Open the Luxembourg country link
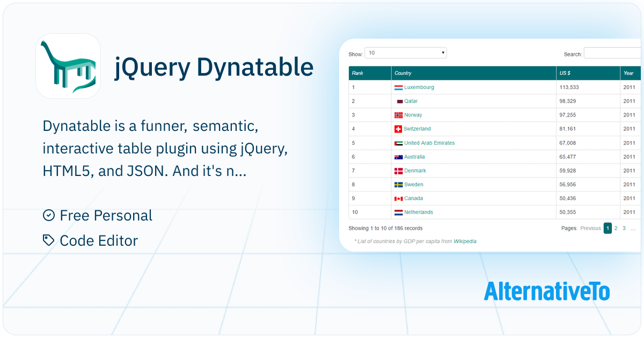Image resolution: width=644 pixels, height=338 pixels. [x=419, y=87]
